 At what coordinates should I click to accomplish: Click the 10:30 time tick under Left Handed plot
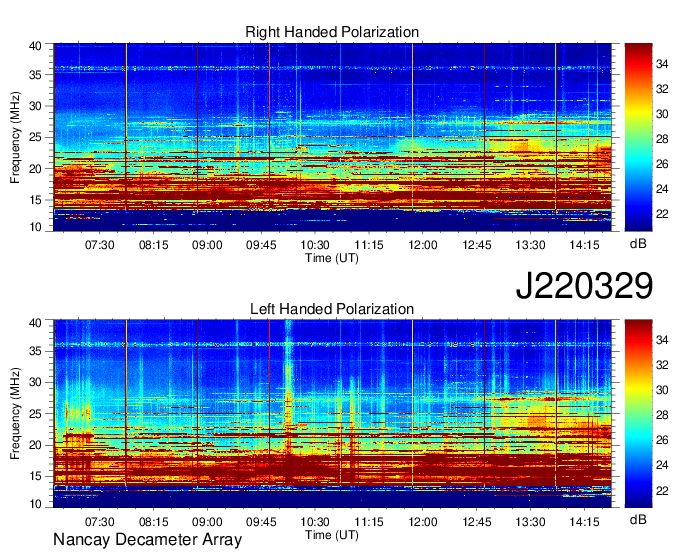tap(315, 522)
